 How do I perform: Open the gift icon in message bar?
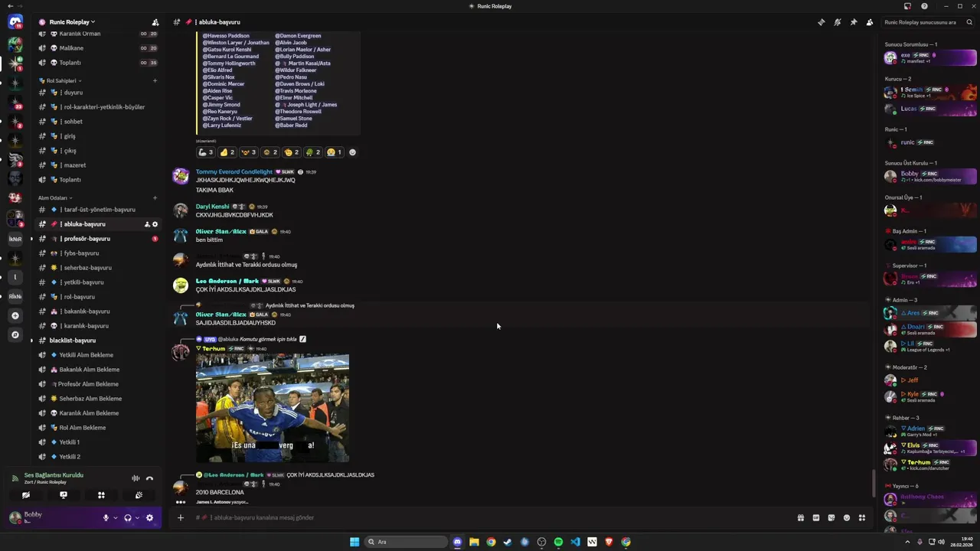pyautogui.click(x=801, y=518)
